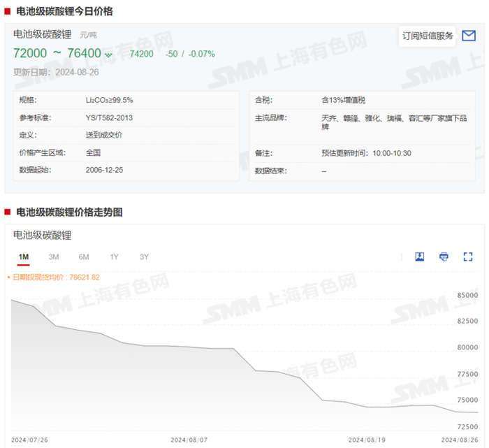Click price region value 全国

(93, 152)
